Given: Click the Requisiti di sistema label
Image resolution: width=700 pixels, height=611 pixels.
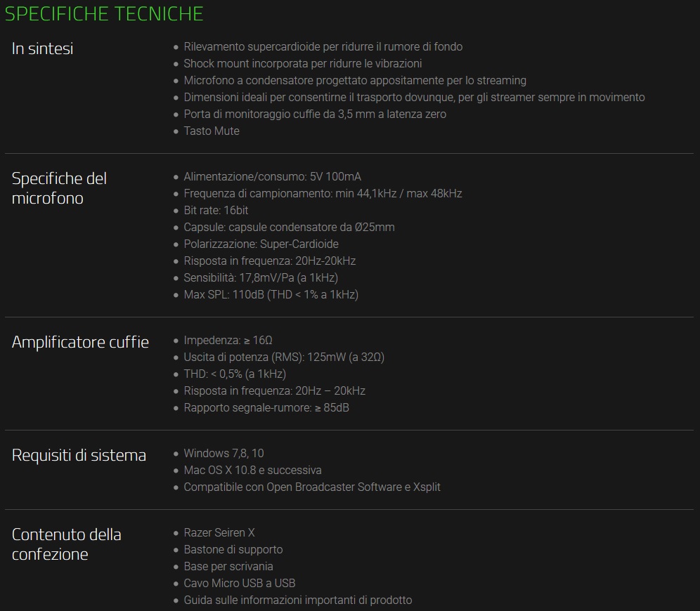Looking at the screenshot, I should [x=79, y=455].
